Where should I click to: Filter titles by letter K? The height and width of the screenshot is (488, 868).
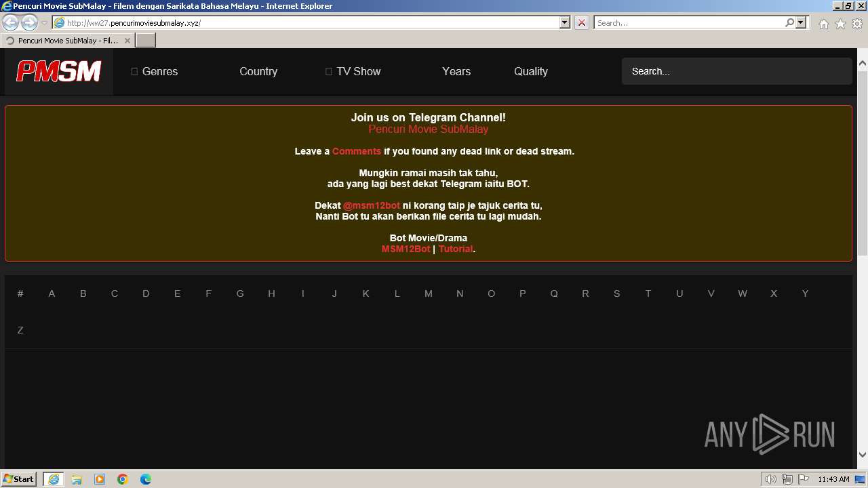[x=366, y=293]
